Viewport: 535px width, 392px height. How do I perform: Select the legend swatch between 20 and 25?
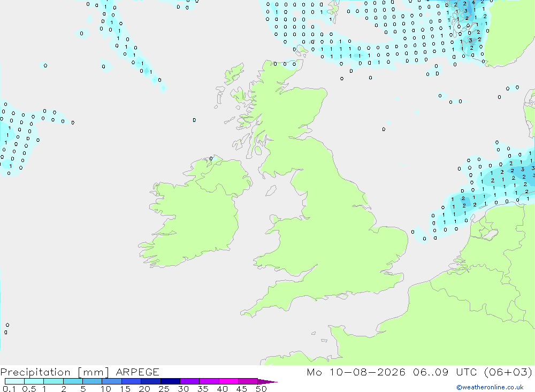pyautogui.click(x=151, y=381)
